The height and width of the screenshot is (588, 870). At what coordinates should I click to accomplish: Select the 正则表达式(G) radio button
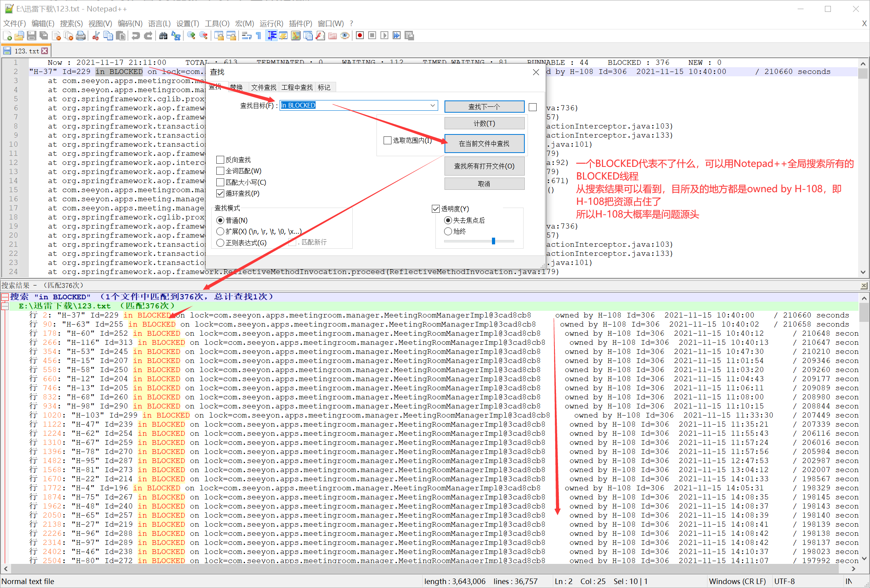(220, 243)
